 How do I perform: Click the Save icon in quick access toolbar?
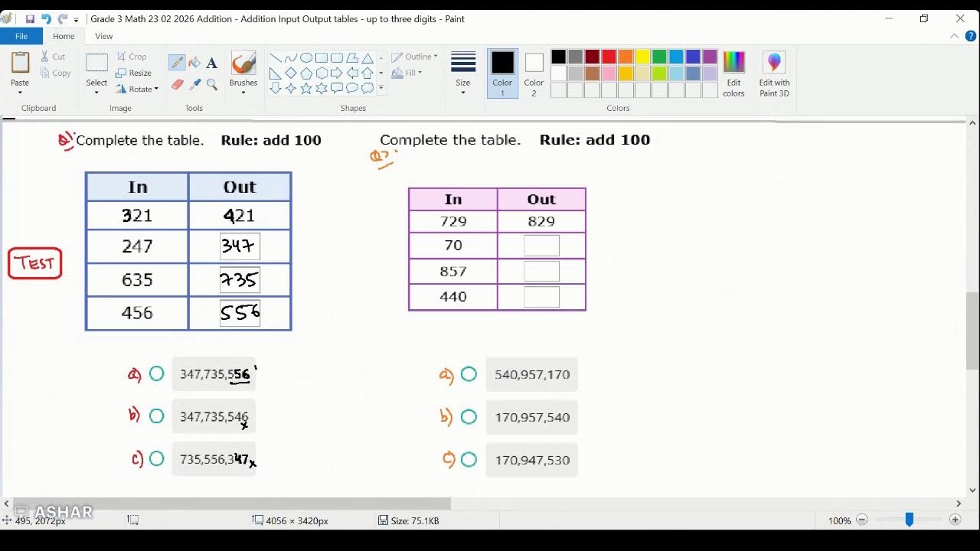point(30,19)
